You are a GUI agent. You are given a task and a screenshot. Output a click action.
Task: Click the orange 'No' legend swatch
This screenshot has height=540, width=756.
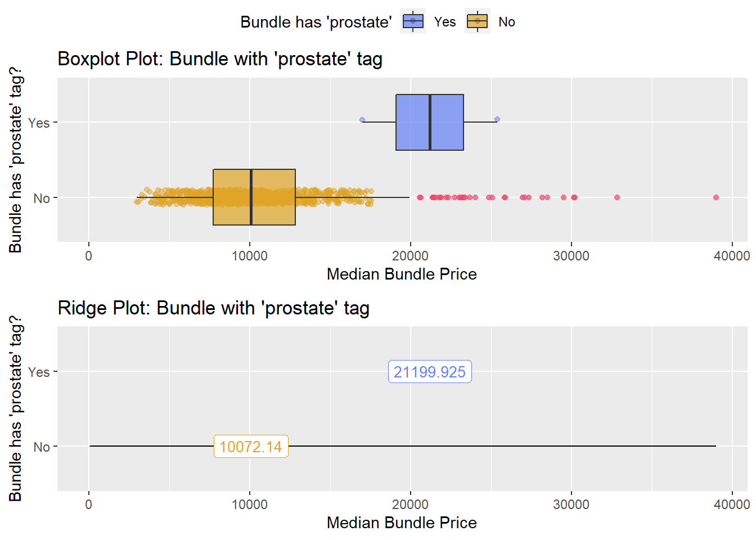pyautogui.click(x=478, y=21)
